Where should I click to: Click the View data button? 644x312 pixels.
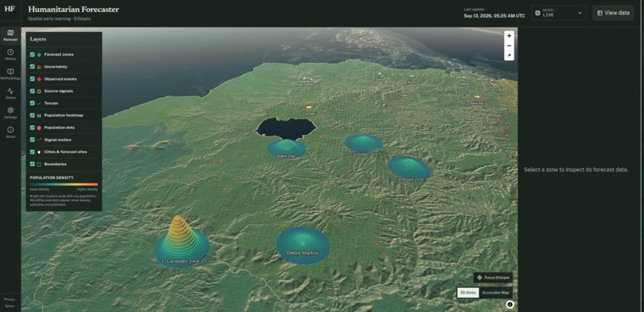[x=613, y=13]
